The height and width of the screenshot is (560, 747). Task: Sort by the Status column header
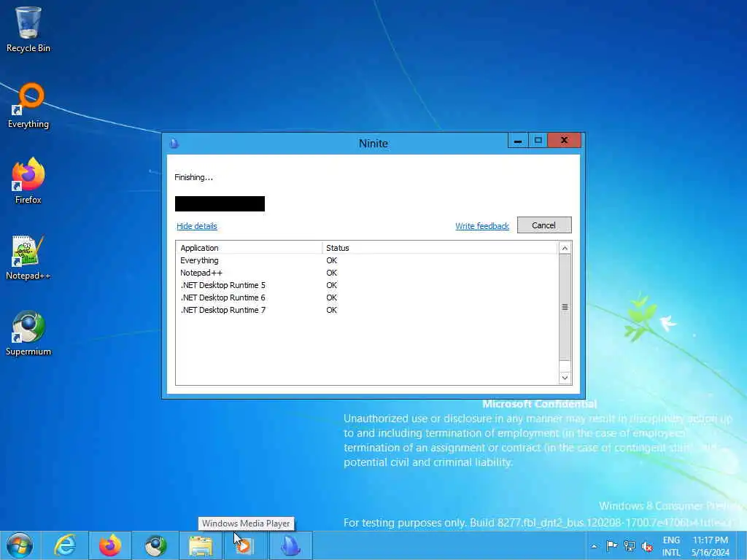point(440,248)
